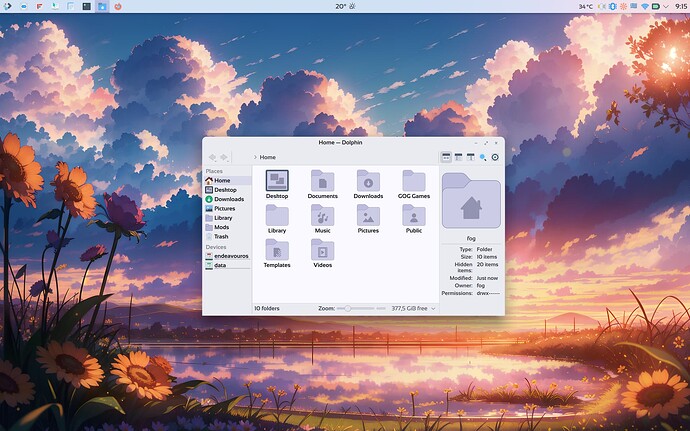Click the Dolphin task icon in top panel

click(102, 6)
